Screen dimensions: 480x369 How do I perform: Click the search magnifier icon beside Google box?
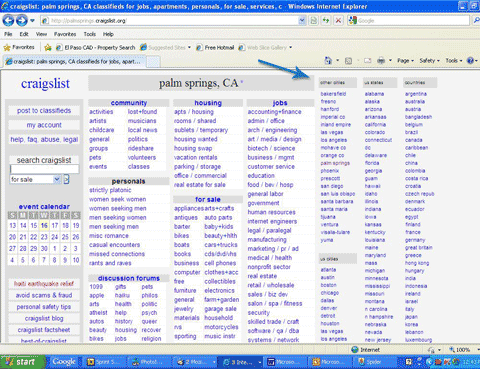[476, 21]
